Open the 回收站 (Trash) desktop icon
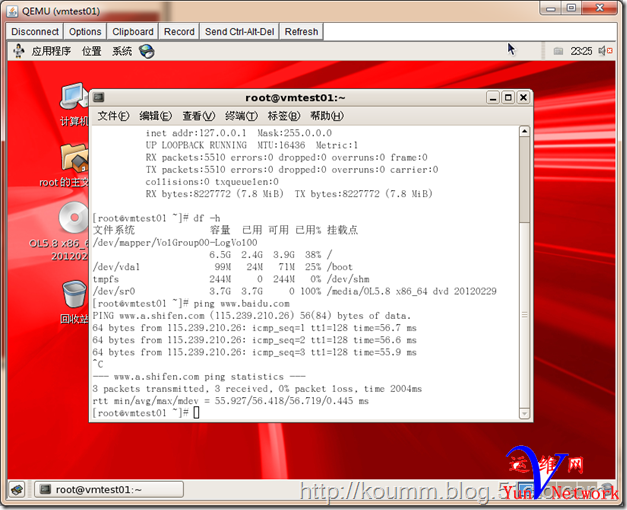 pos(74,302)
